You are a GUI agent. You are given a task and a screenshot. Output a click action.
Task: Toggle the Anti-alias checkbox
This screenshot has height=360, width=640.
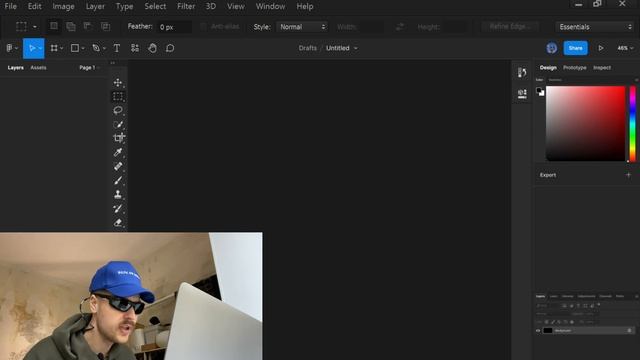click(x=203, y=27)
